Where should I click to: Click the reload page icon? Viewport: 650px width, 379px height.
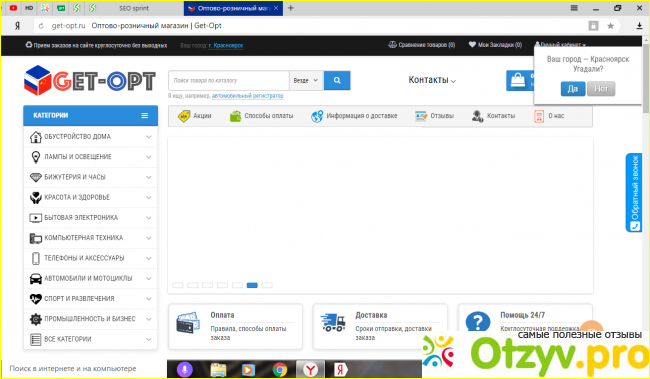tap(41, 26)
